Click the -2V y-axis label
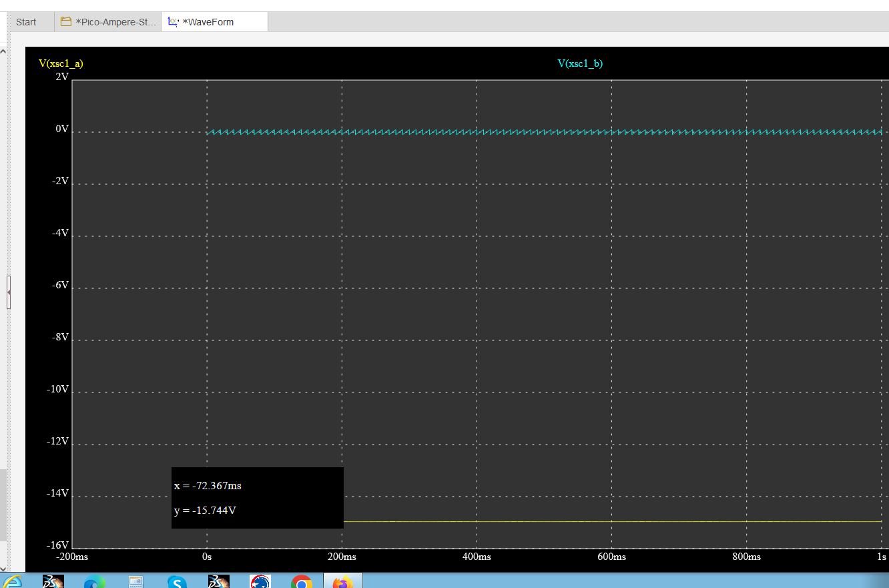Image resolution: width=889 pixels, height=588 pixels. pyautogui.click(x=61, y=181)
